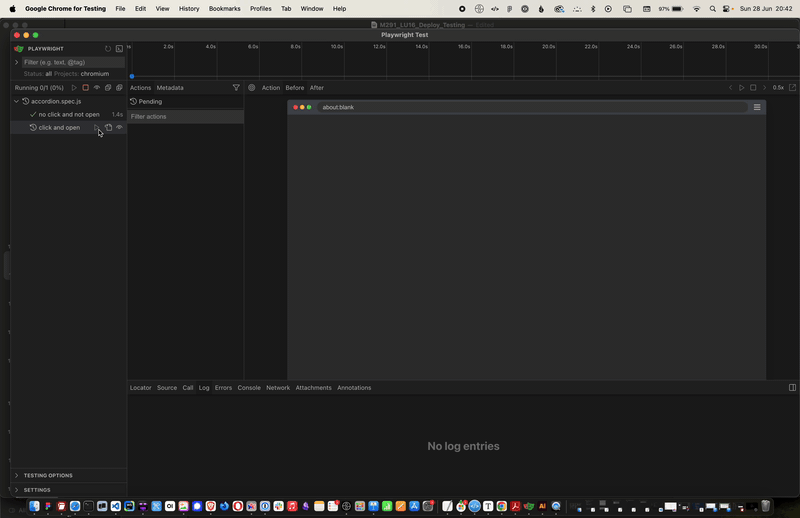Open the Apple menu

(x=12, y=9)
